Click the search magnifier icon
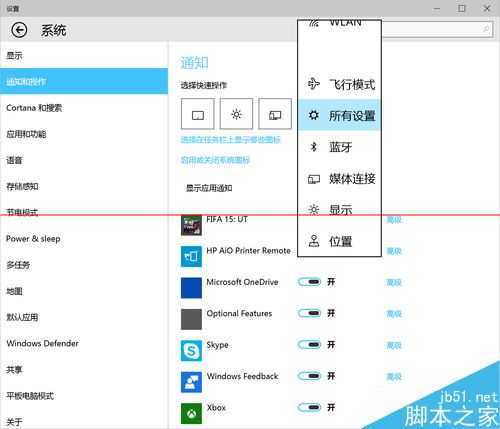The width and height of the screenshot is (500, 429). pos(486,29)
